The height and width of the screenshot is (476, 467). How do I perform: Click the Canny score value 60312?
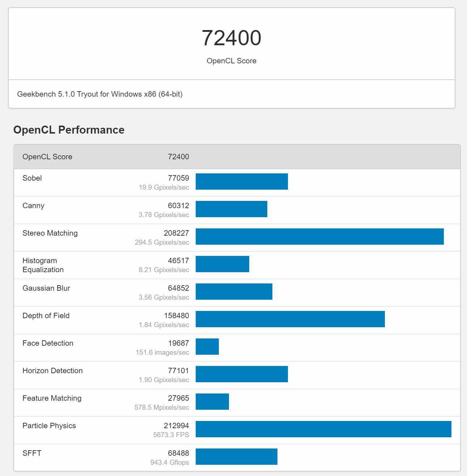pyautogui.click(x=178, y=206)
